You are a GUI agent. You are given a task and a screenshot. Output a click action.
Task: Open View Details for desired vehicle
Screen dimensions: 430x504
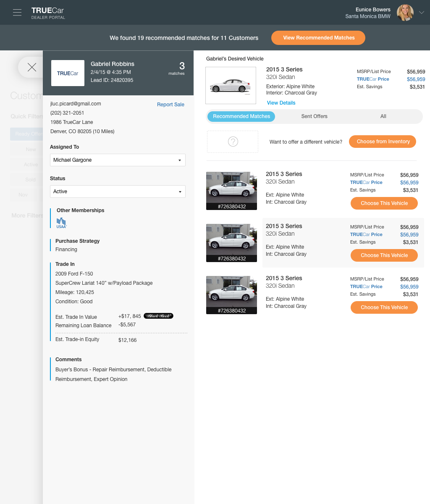click(x=281, y=103)
